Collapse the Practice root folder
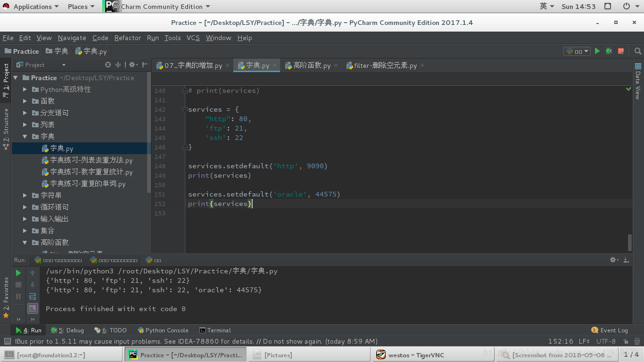 [16, 78]
